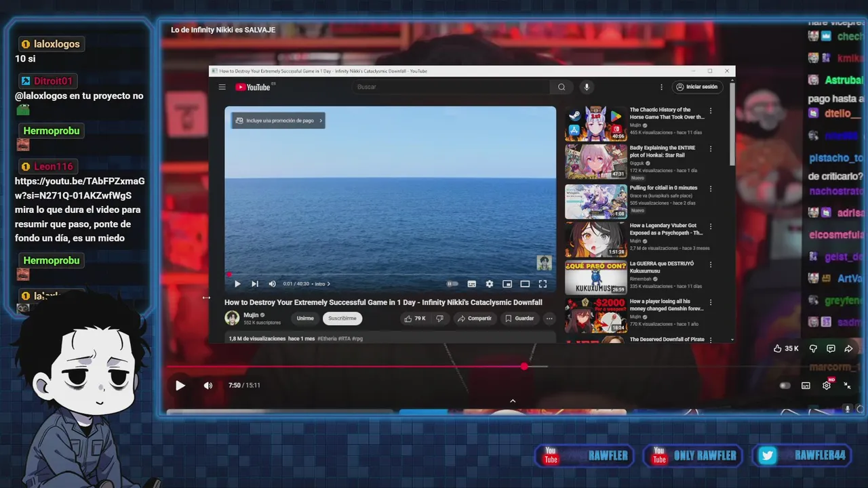Image resolution: width=868 pixels, height=488 pixels.
Task: Start voice search with microphone icon
Action: [587, 87]
